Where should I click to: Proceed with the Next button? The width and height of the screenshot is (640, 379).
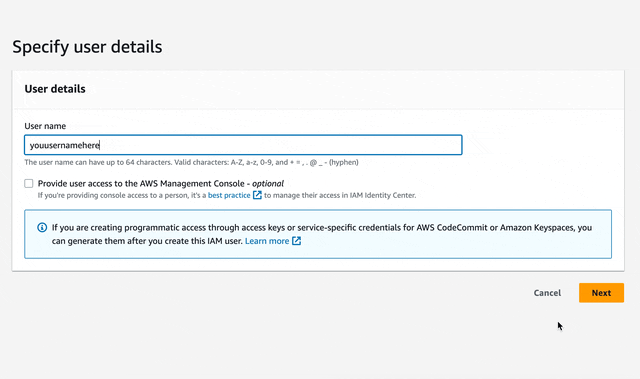[601, 293]
